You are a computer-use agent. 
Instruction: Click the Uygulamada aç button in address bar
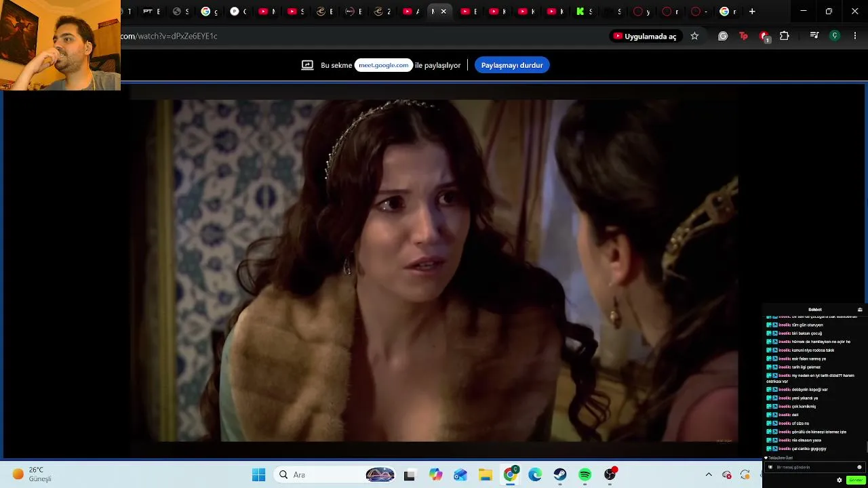click(x=645, y=36)
